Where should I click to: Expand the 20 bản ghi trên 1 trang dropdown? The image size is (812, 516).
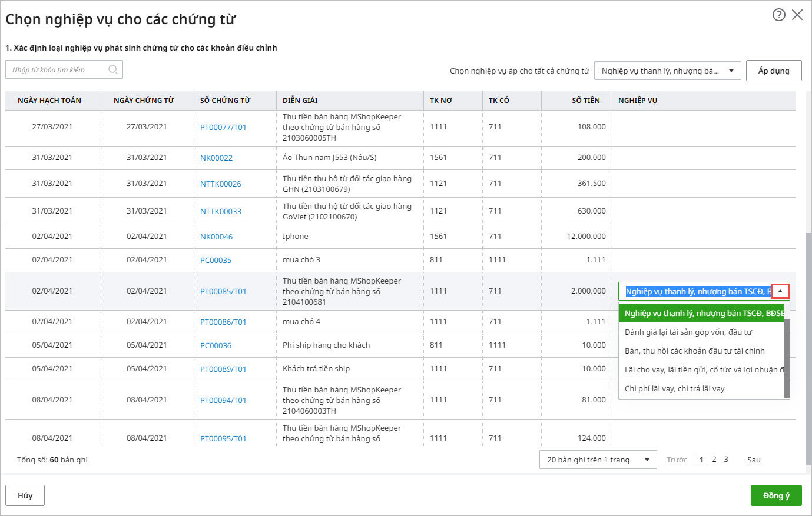(x=598, y=460)
